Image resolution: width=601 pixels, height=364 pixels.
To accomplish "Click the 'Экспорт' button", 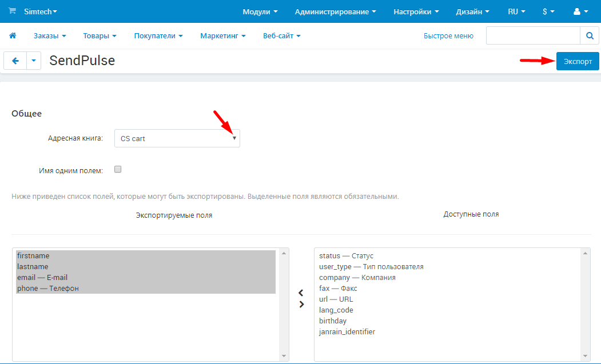I will pos(577,61).
